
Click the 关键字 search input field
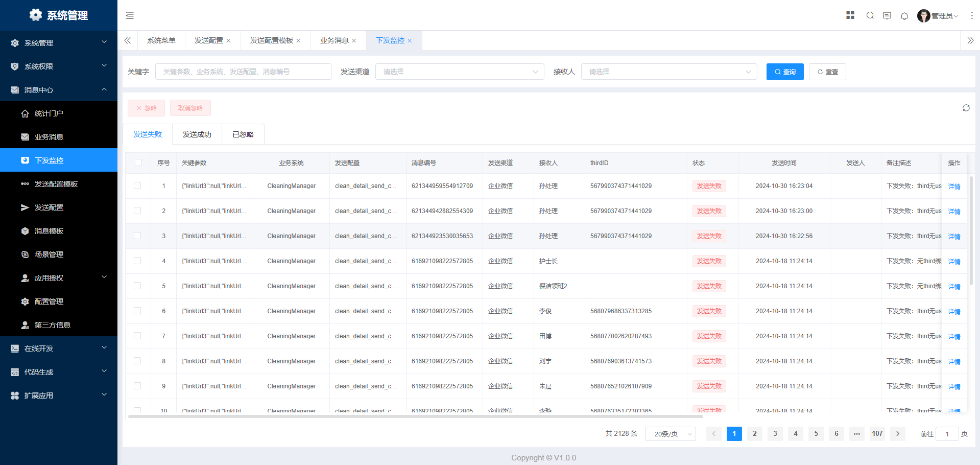[243, 72]
